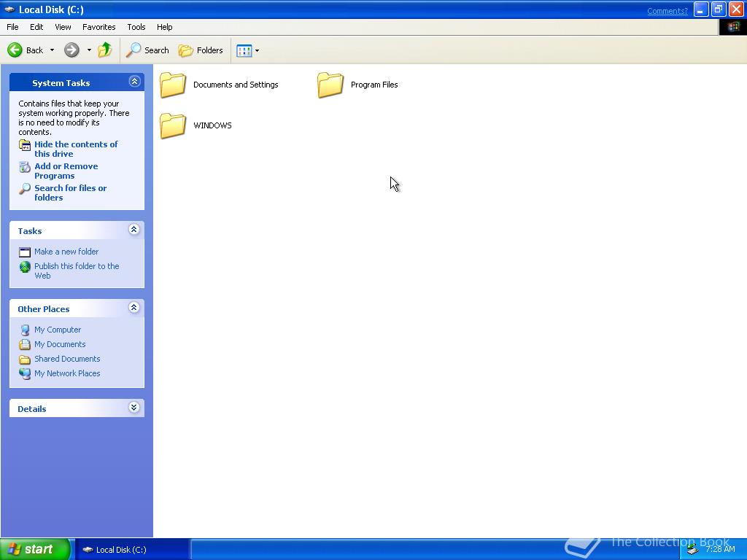The height and width of the screenshot is (560, 747).
Task: Open the Tools menu
Action: [136, 27]
